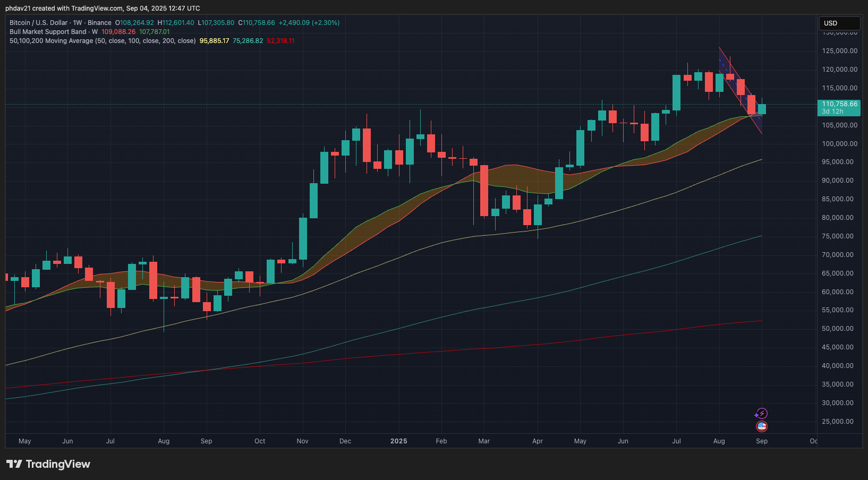Click the 60,000.00 price axis label
The height and width of the screenshot is (480, 868).
(x=838, y=292)
